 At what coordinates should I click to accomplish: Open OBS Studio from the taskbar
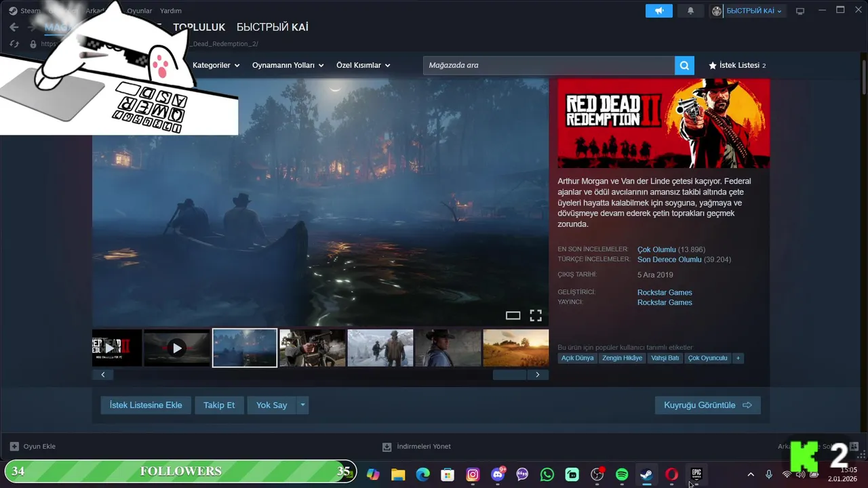tap(597, 475)
